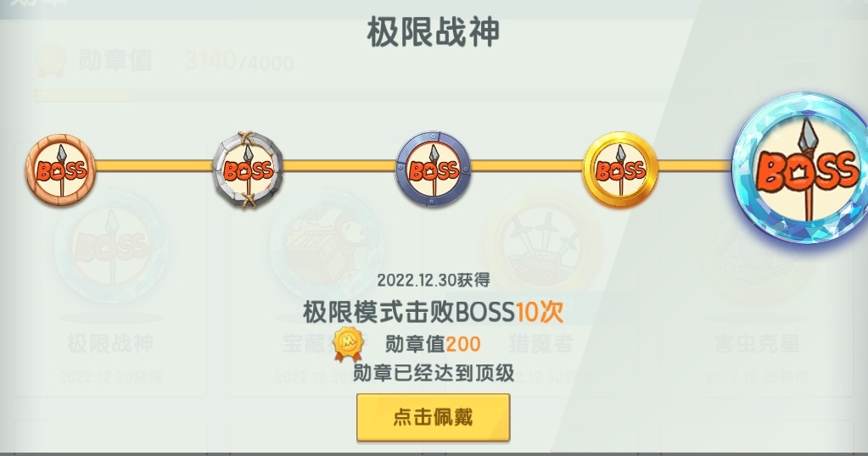Select the stone-rimmed BOSS medal
Viewport: 868px width, 456px height.
coord(248,170)
